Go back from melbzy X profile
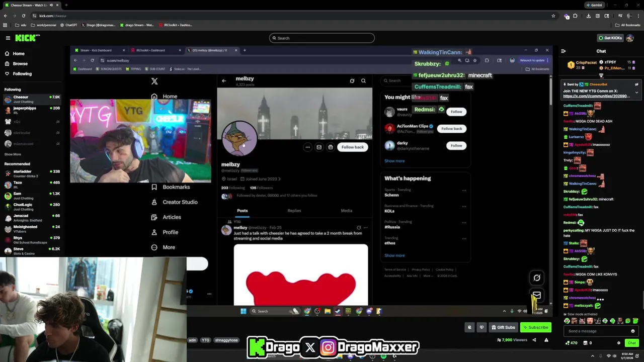This screenshot has width=644, height=362. 224,80
